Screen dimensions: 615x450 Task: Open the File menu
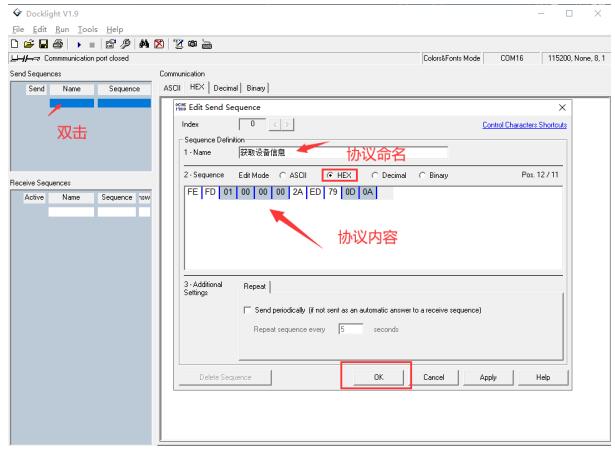[18, 29]
